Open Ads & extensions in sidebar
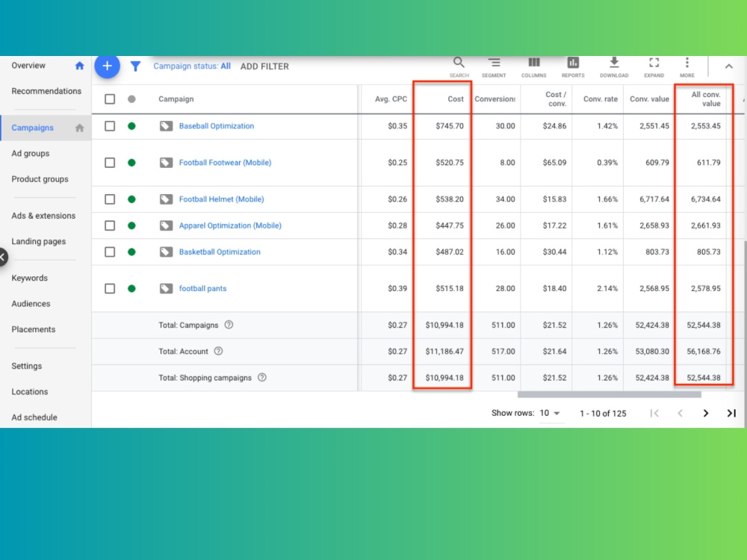Screen dimensions: 747x560 tap(43, 216)
